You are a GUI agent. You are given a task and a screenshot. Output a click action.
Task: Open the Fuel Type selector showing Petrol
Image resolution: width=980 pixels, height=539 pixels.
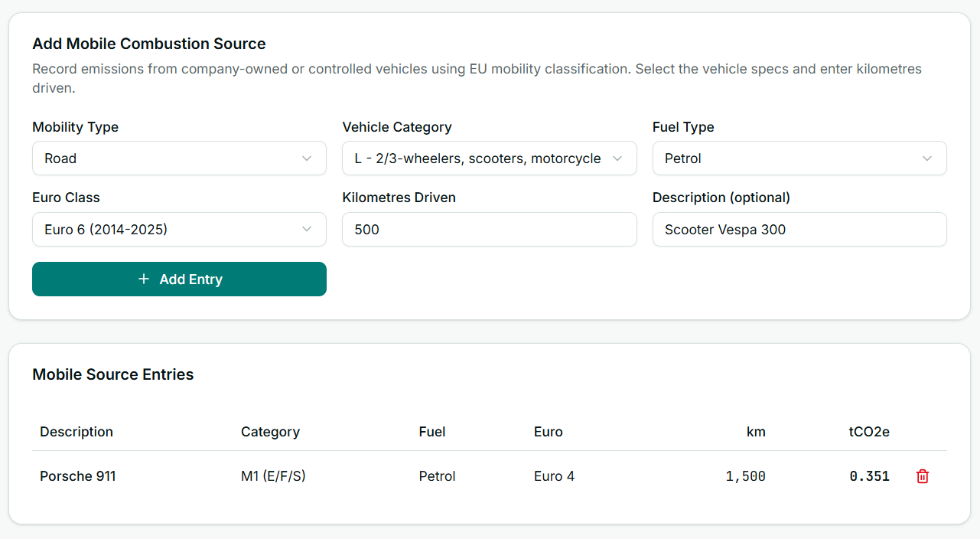pos(799,158)
